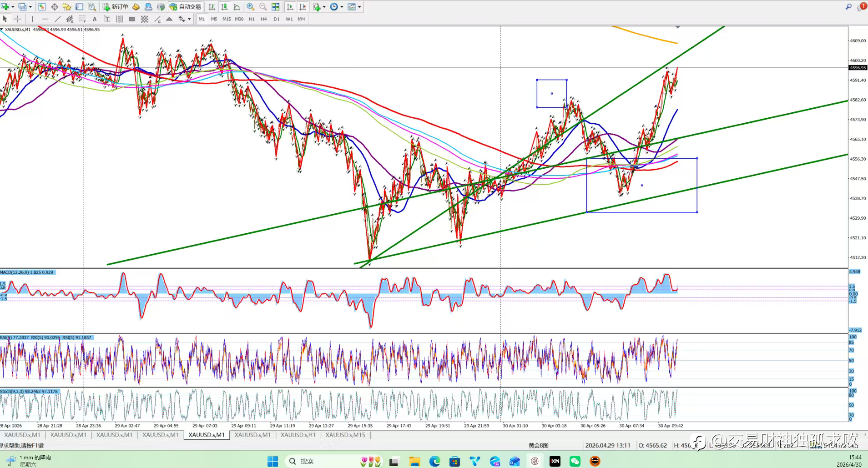The image size is (868, 468).
Task: Select the draw trendline tool
Action: coord(57,19)
